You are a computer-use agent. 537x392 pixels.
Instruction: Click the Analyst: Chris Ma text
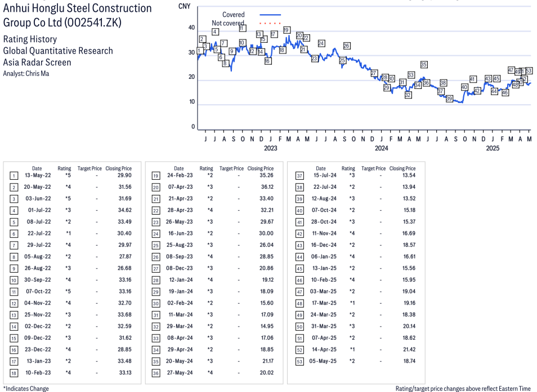[x=26, y=73]
